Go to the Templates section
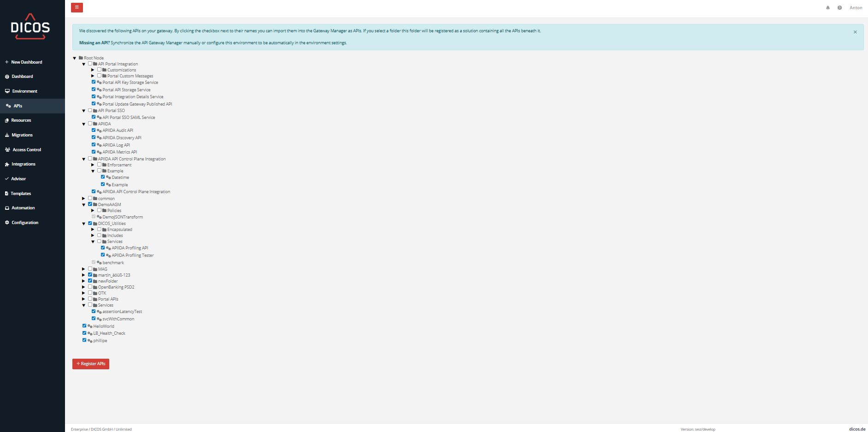This screenshot has height=432, width=868. [x=21, y=194]
